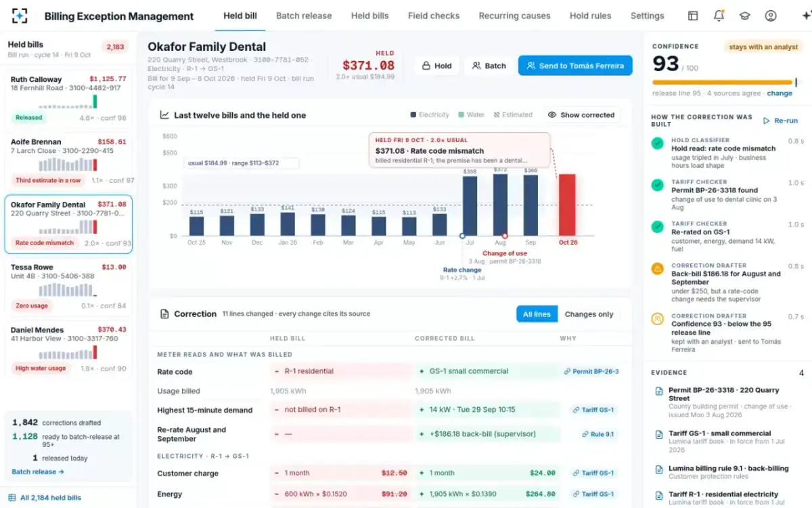Open Permit BP-26-3318 evidence document icon
Screen dimensions: 812x508
[659, 391]
